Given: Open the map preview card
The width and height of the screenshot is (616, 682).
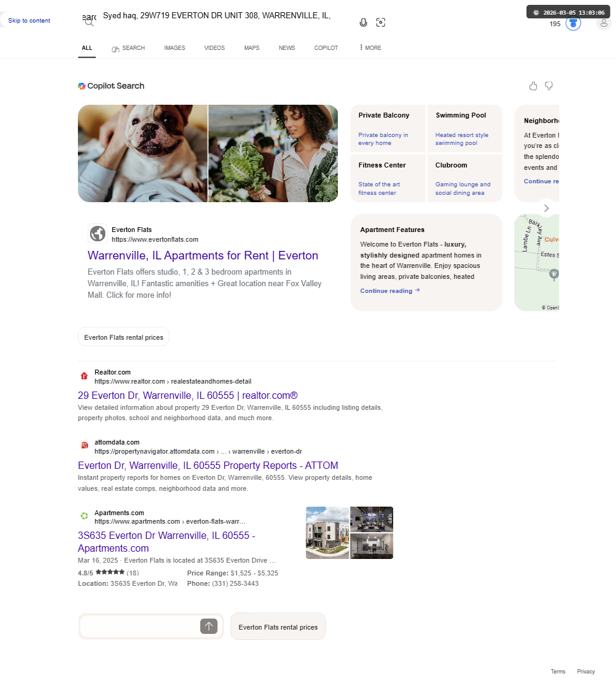Looking at the screenshot, I should tap(537, 262).
